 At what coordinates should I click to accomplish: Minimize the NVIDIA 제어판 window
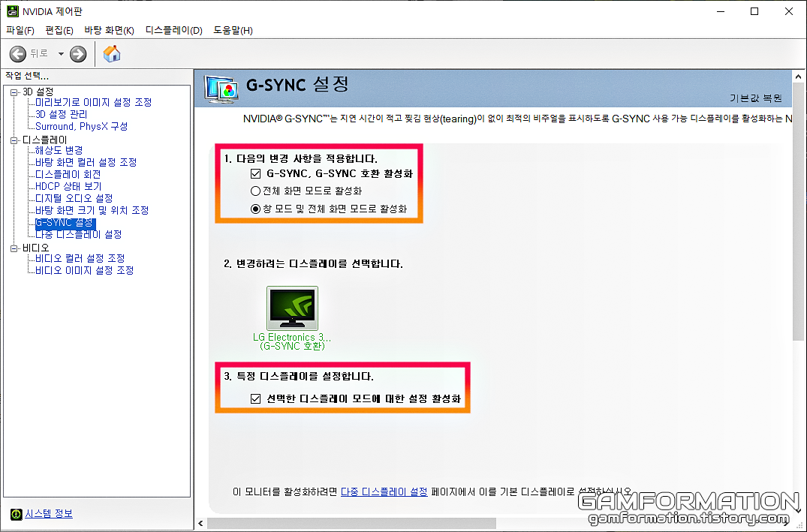(721, 11)
